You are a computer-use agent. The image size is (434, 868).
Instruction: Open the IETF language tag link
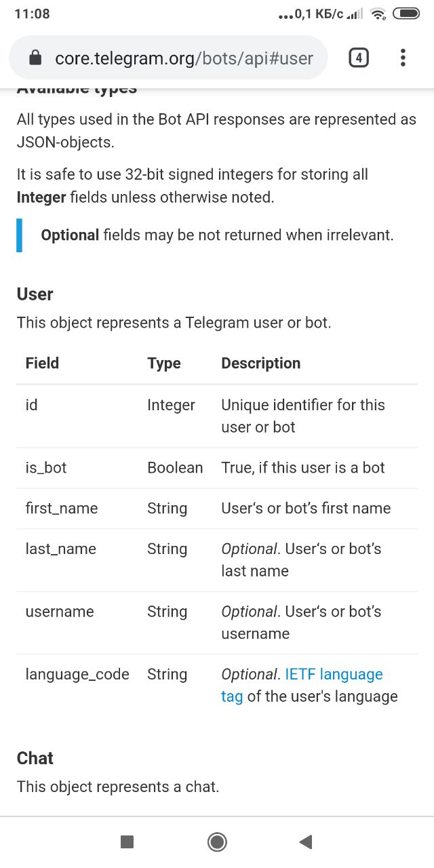pos(302,685)
